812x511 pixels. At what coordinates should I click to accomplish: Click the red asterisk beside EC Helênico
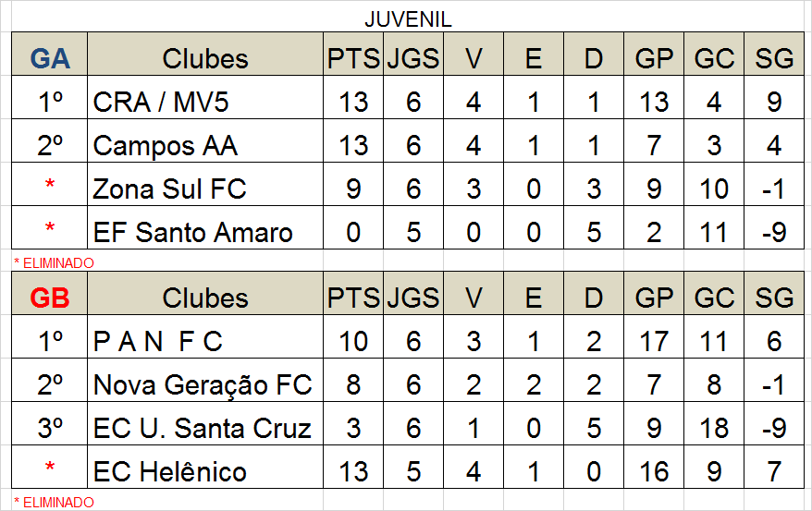[x=50, y=468]
